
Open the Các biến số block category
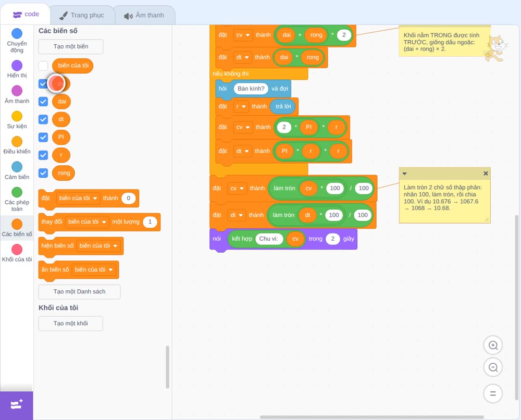pyautogui.click(x=17, y=228)
